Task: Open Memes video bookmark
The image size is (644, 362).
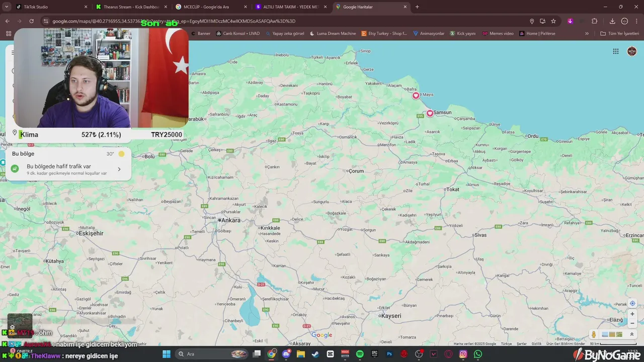Action: (498, 34)
